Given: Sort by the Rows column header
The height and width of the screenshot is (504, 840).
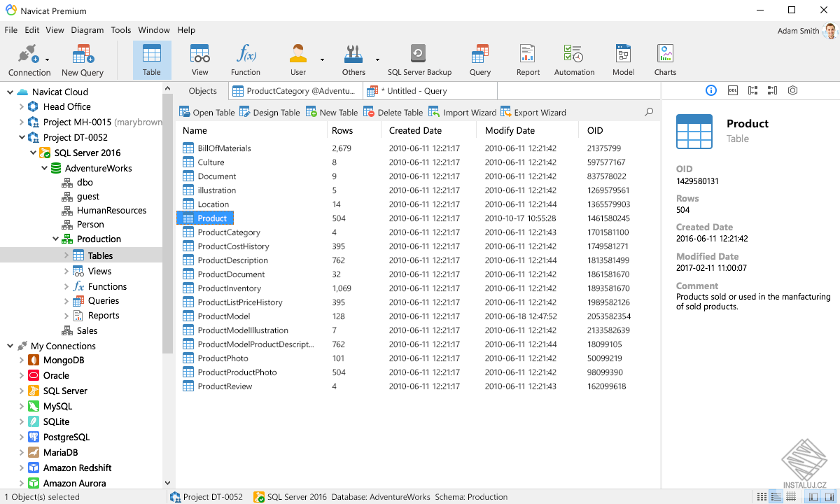Looking at the screenshot, I should (354, 130).
